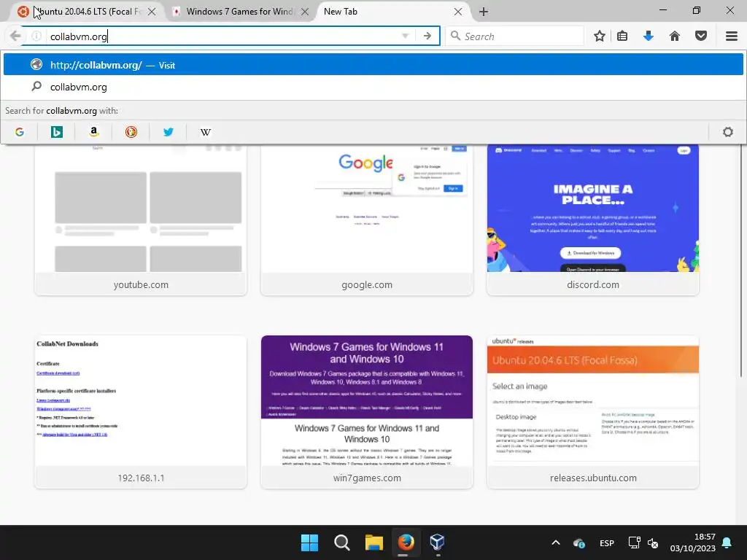Select the collabvm.org search suggestion
747x560 pixels.
[373, 87]
